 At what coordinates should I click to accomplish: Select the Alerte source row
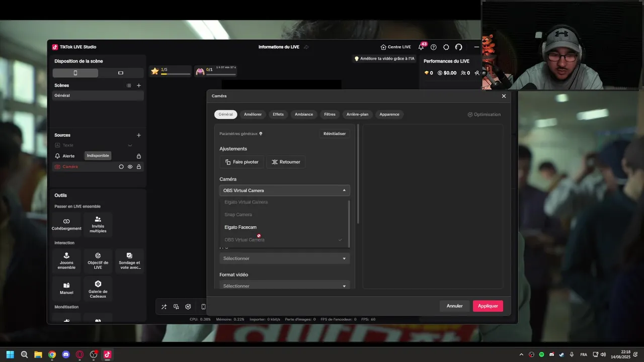(98, 156)
